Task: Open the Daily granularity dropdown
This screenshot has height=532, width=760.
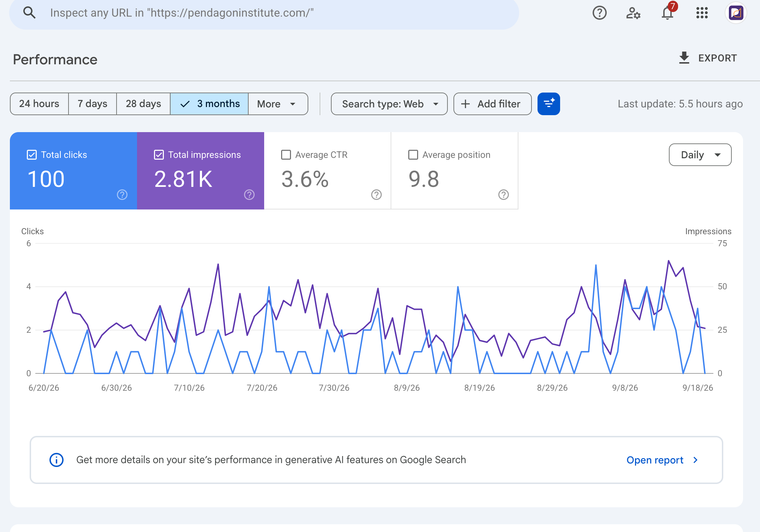Action: tap(700, 155)
